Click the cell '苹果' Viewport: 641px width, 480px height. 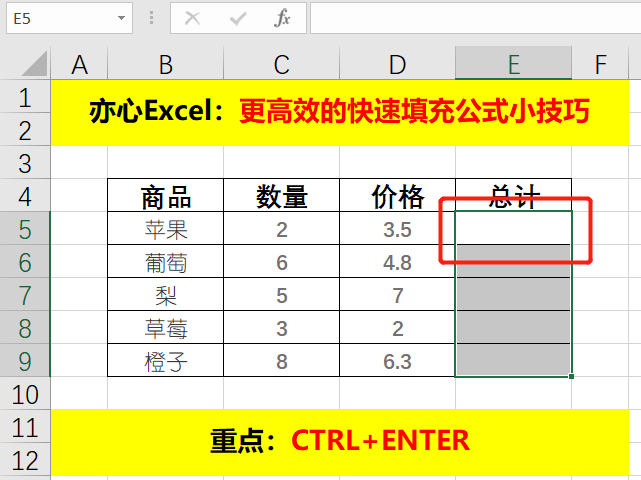click(166, 229)
